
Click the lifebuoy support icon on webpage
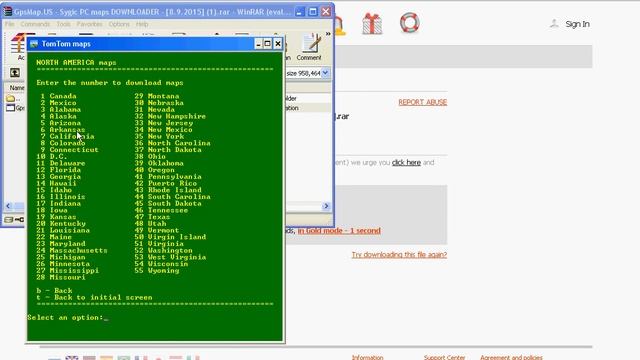click(409, 22)
